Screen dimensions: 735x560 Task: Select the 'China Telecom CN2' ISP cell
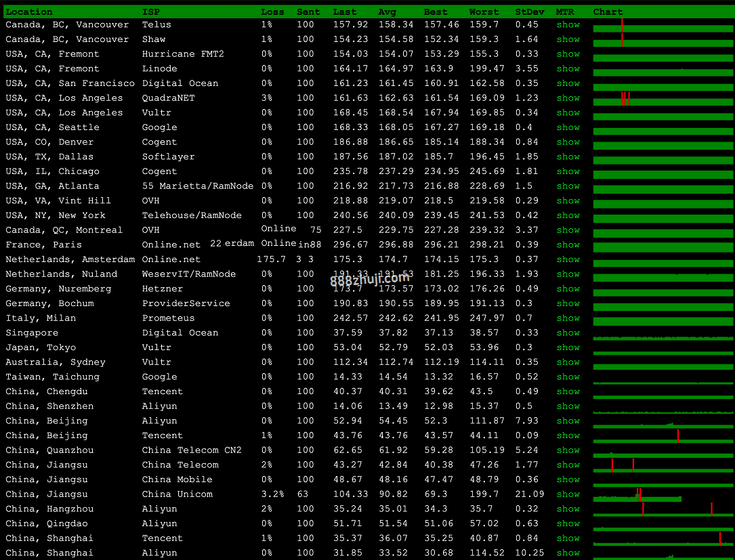click(x=192, y=450)
